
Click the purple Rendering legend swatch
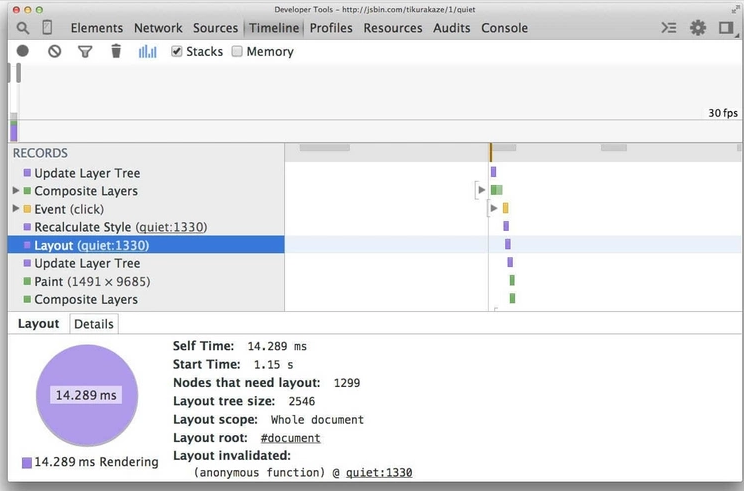(27, 463)
